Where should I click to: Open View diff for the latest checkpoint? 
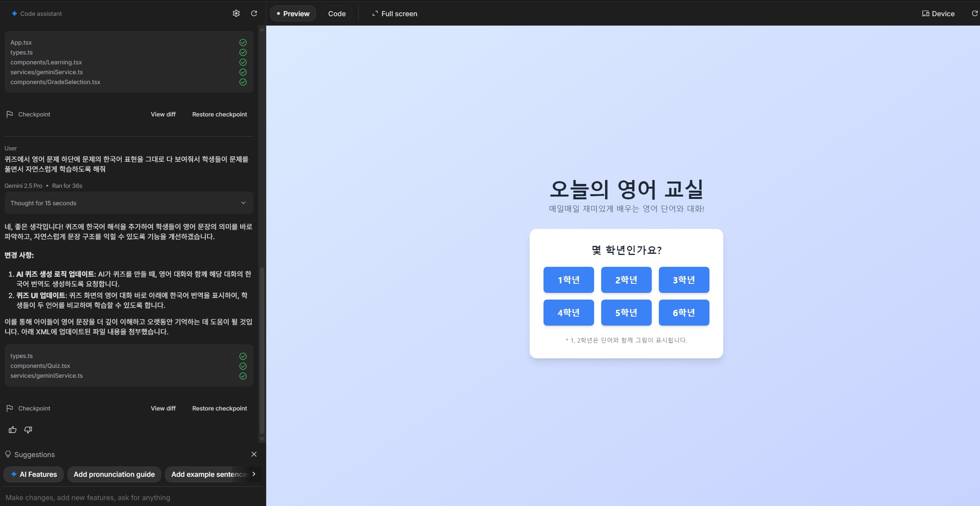pyautogui.click(x=163, y=408)
